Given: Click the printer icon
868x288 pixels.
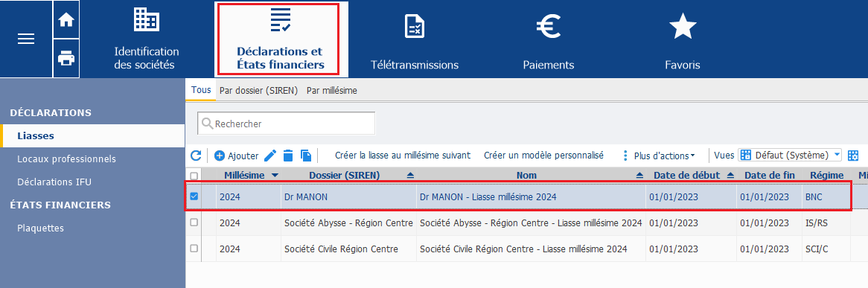Looking at the screenshot, I should click(x=66, y=57).
